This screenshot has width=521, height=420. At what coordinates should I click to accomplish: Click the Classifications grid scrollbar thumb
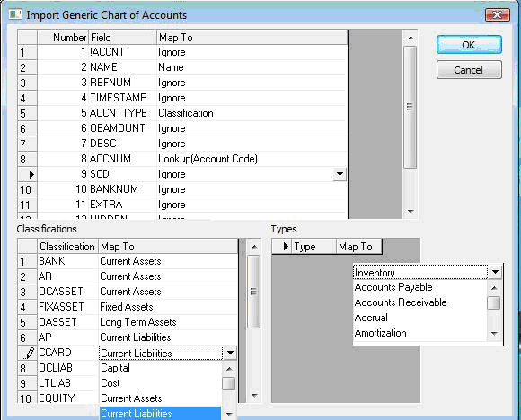(254, 292)
